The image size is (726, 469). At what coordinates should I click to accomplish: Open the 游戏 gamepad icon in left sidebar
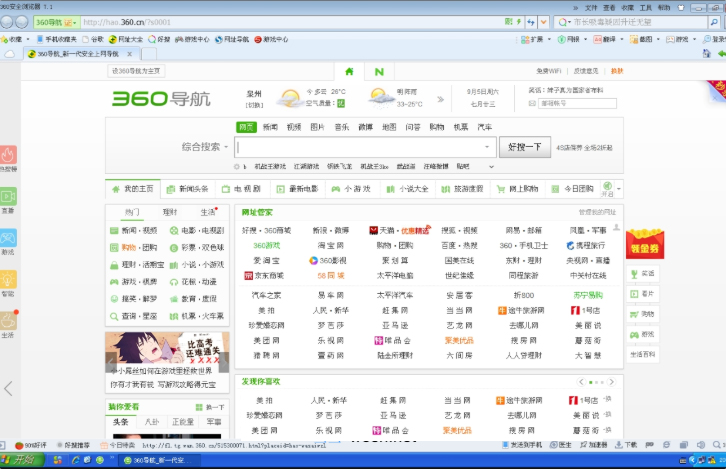(8, 239)
